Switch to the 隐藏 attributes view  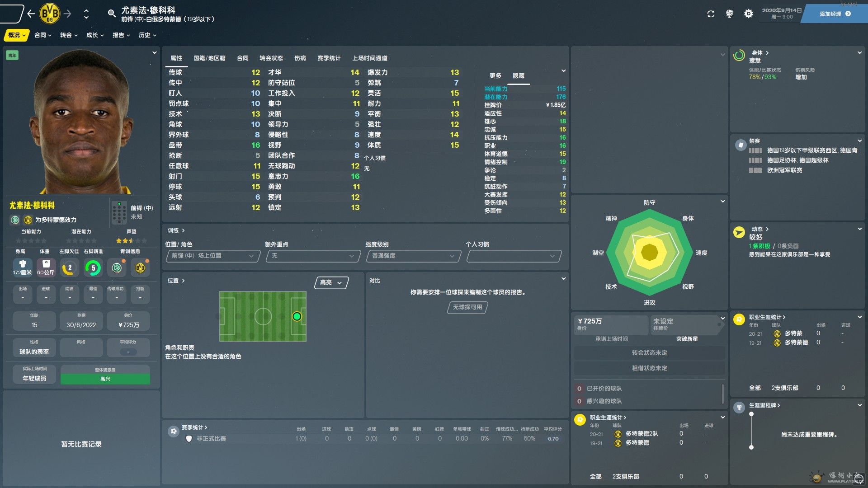[x=519, y=76]
